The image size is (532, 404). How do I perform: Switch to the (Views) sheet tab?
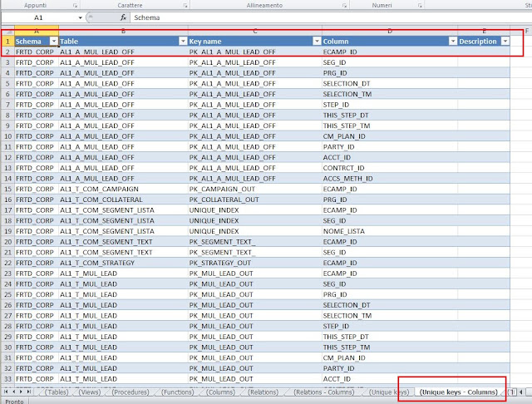(90, 392)
